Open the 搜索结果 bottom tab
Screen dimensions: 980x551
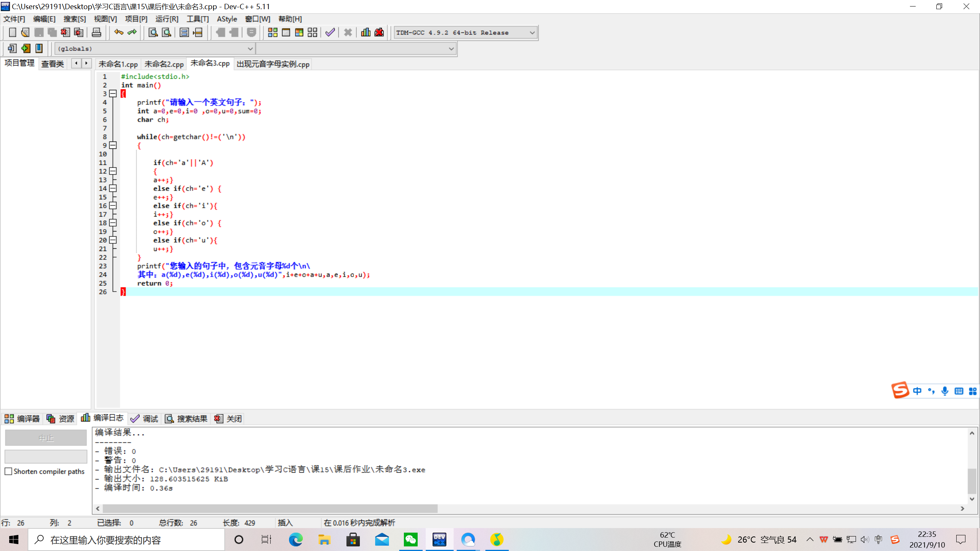click(186, 419)
